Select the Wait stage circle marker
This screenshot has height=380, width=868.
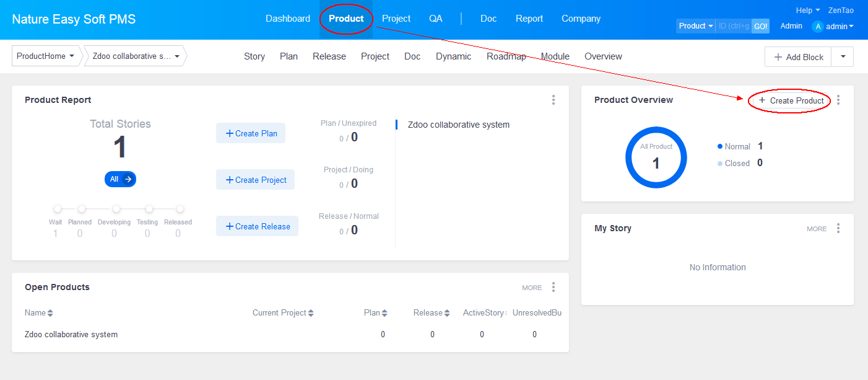(x=57, y=209)
